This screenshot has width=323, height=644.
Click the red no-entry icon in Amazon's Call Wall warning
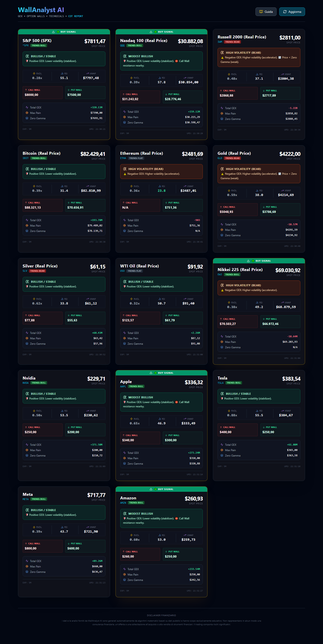pos(176,518)
